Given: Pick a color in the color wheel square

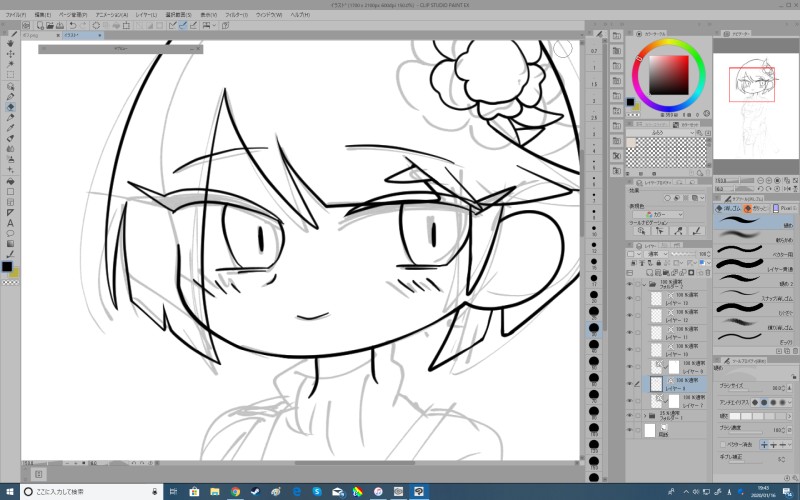Looking at the screenshot, I should 668,75.
